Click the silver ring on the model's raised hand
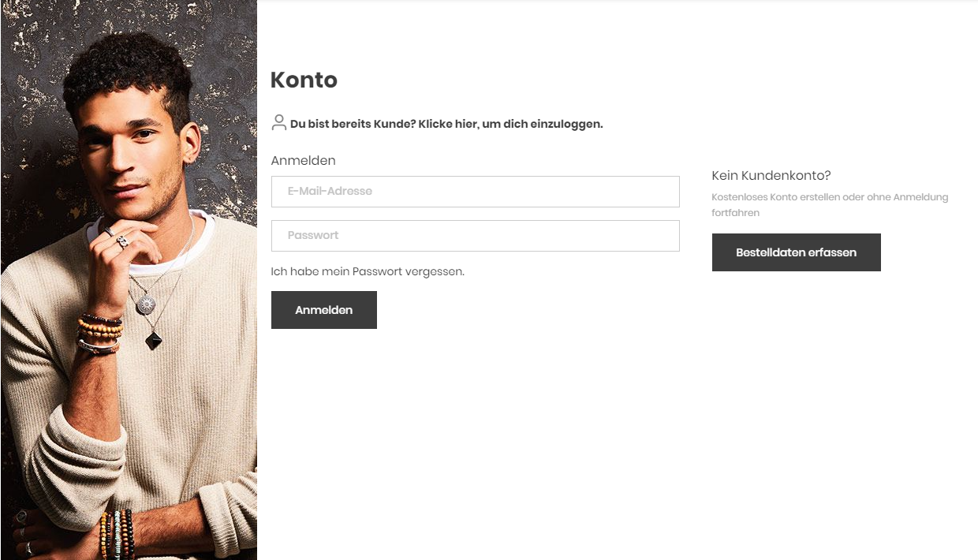978x560 pixels. click(121, 241)
